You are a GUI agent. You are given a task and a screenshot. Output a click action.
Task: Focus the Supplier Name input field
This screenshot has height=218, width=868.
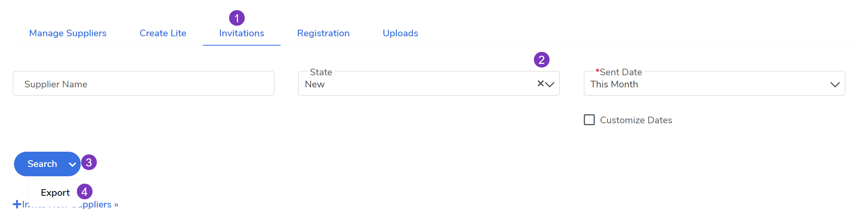(143, 83)
